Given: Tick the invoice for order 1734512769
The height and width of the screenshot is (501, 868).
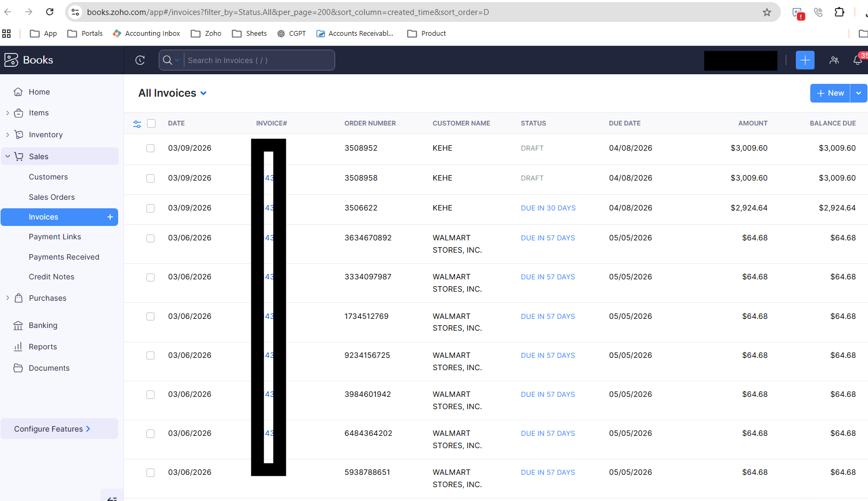Looking at the screenshot, I should [x=151, y=317].
